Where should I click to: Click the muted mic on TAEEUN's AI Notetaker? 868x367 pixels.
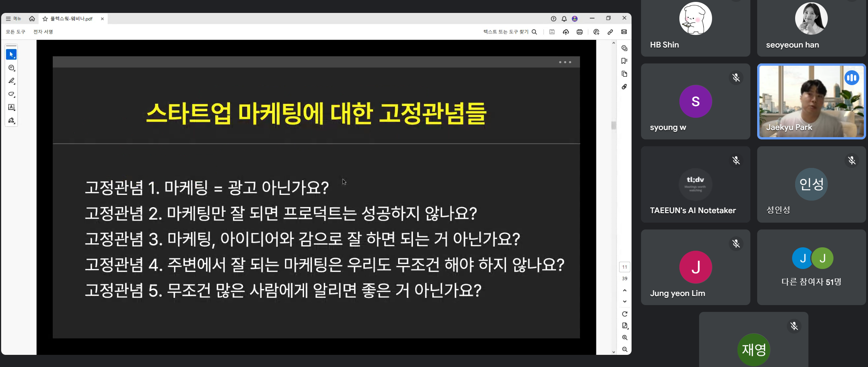tap(736, 161)
